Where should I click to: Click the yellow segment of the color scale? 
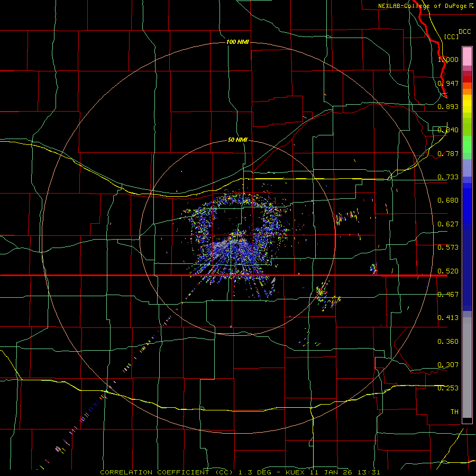[467, 104]
